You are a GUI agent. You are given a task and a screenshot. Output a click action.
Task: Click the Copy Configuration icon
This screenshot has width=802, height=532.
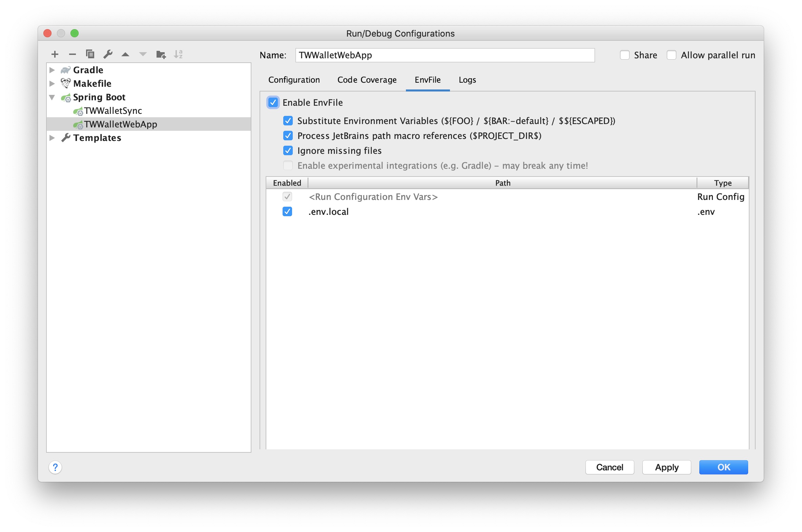tap(90, 54)
